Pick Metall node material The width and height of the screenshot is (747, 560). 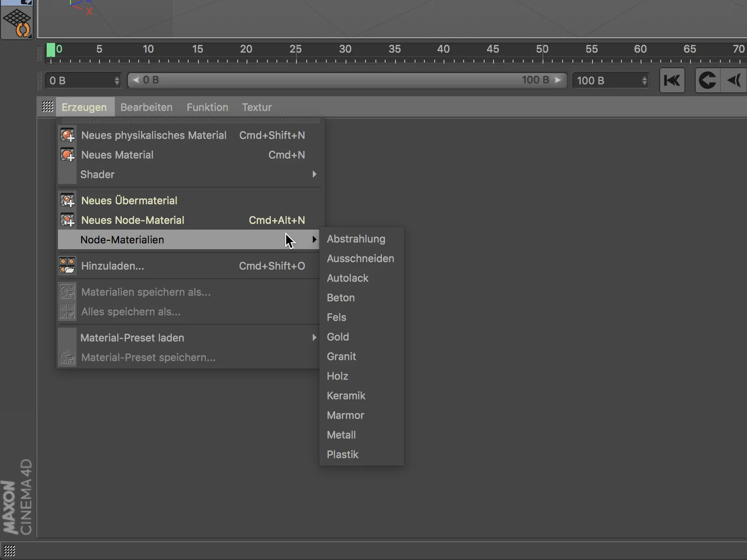(362, 435)
